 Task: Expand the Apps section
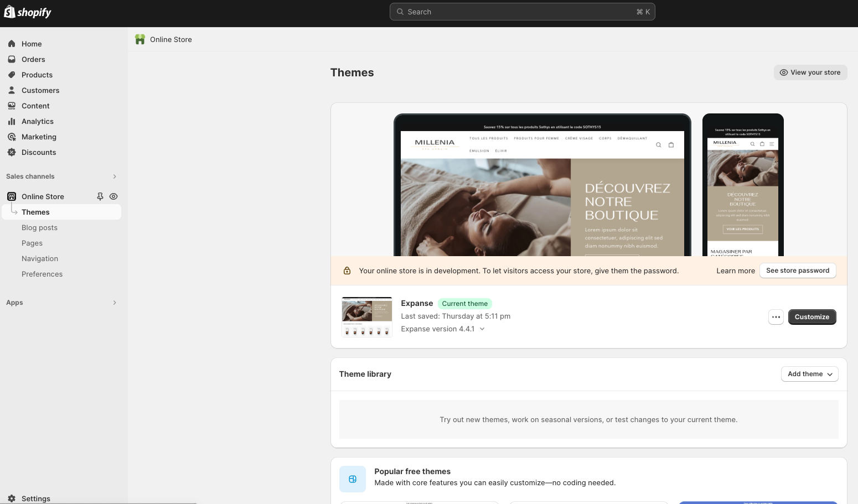click(x=115, y=303)
